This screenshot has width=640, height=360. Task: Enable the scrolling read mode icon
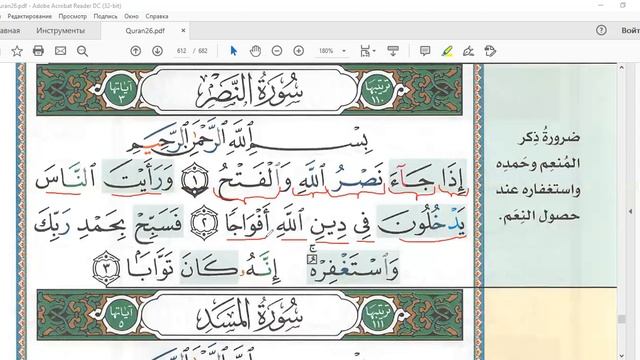click(x=393, y=51)
